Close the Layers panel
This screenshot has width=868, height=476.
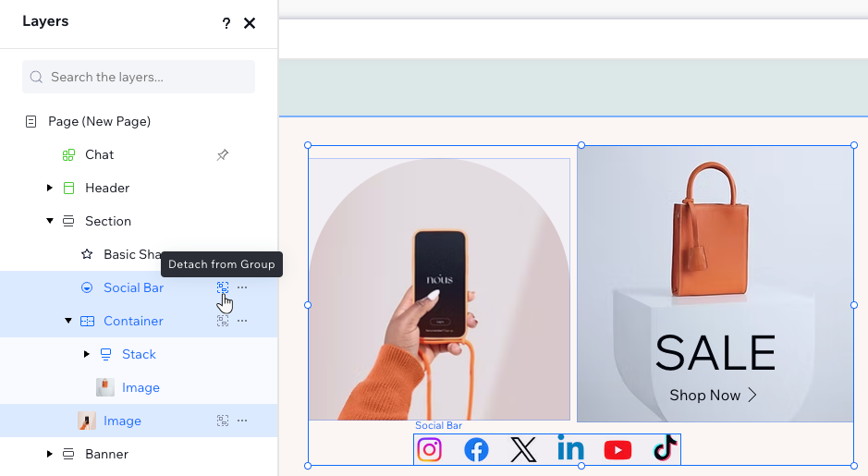tap(250, 23)
